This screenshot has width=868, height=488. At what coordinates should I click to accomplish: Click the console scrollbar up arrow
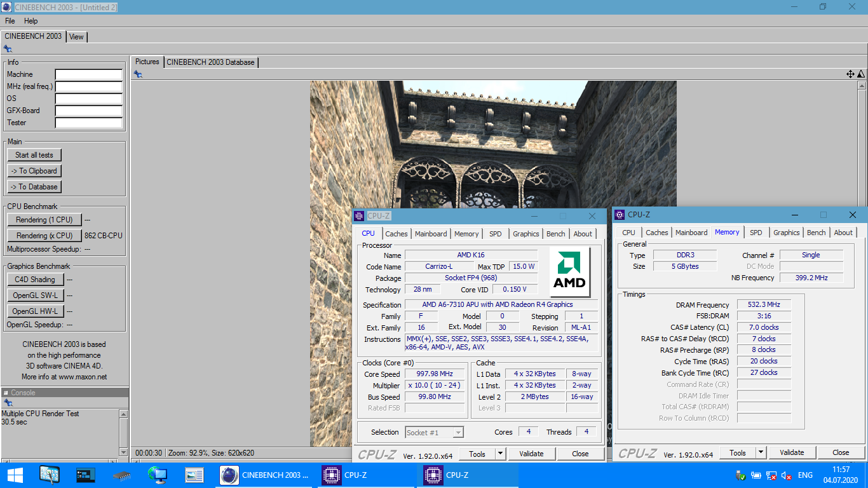(x=123, y=413)
